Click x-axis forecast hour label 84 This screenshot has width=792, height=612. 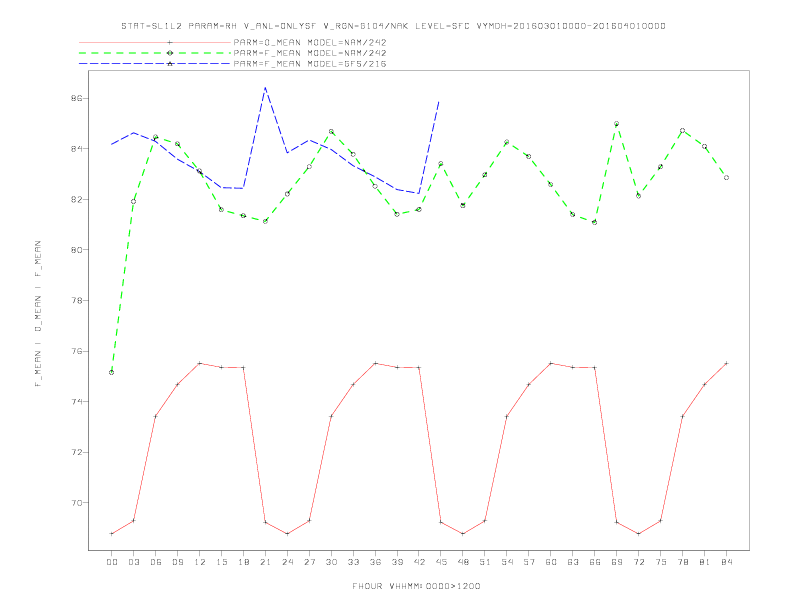[x=726, y=562]
